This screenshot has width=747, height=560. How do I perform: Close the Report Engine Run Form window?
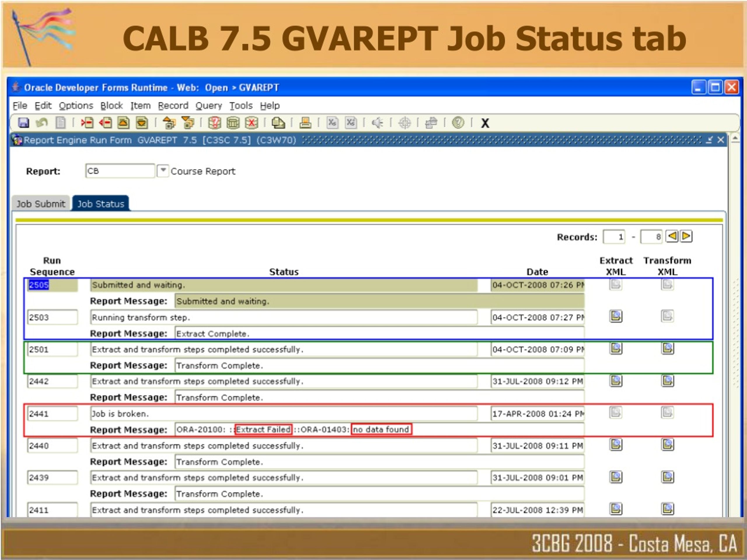(x=720, y=140)
